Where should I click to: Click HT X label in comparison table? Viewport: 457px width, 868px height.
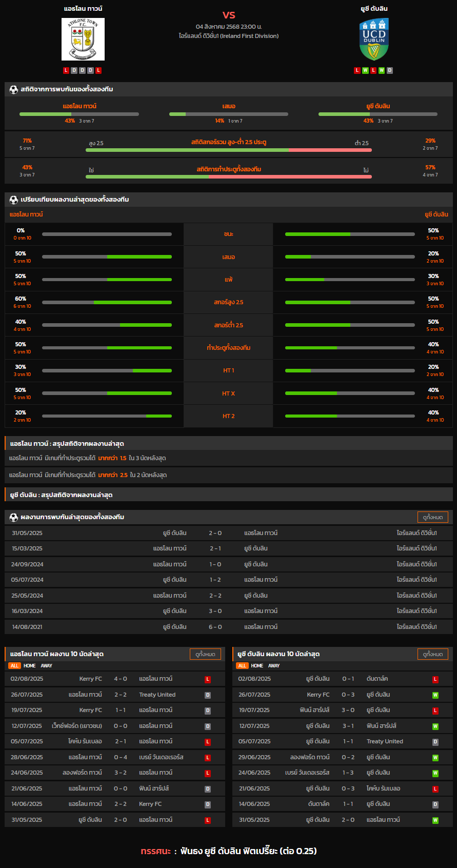pos(229,393)
